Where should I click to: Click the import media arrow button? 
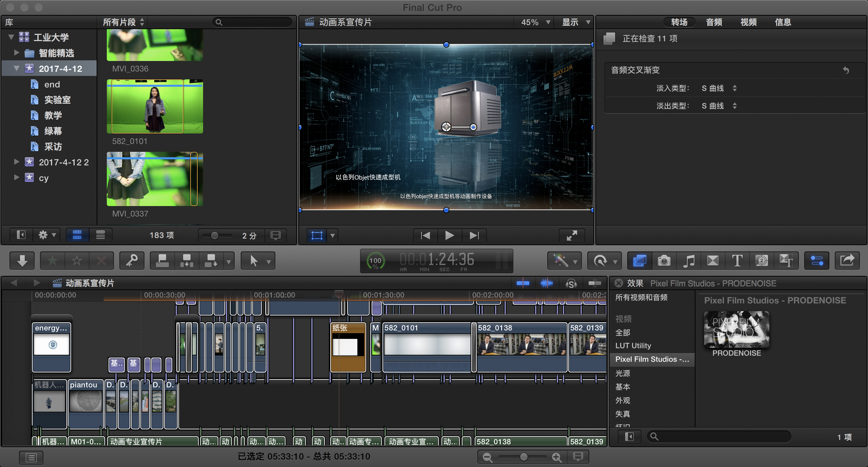22,261
